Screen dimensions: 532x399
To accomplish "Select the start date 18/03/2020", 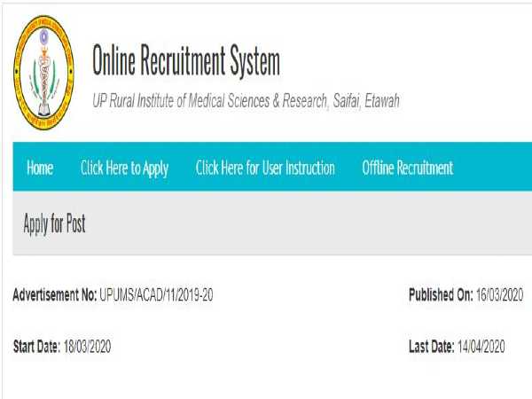I will (x=85, y=347).
